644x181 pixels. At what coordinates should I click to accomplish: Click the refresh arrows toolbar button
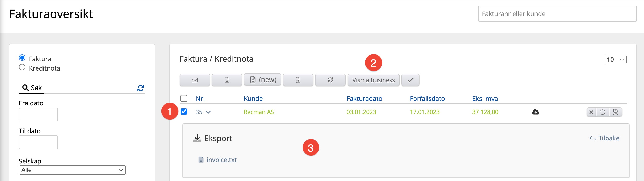(330, 80)
